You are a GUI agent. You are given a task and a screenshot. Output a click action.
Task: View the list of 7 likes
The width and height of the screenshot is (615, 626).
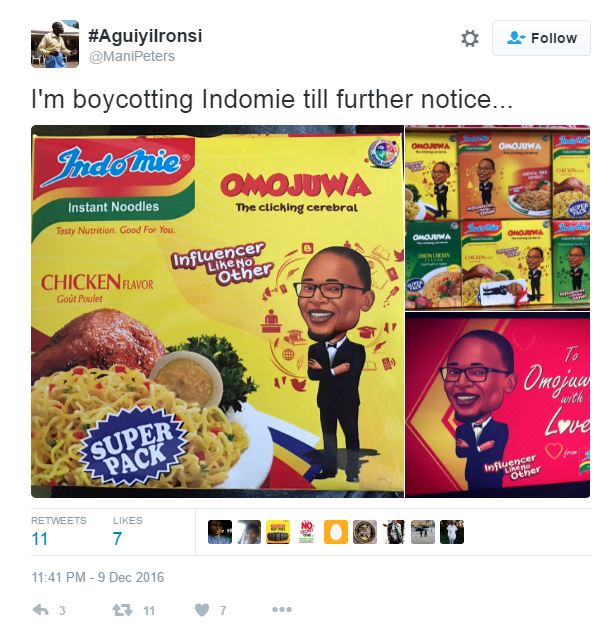[x=127, y=532]
